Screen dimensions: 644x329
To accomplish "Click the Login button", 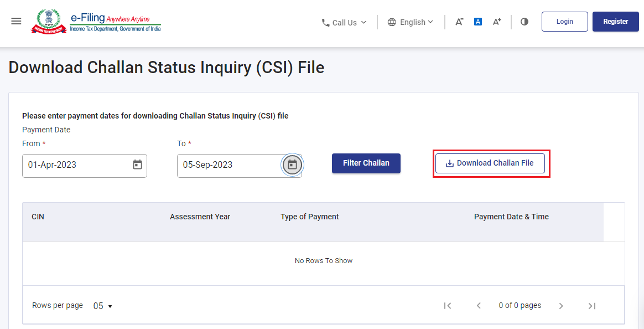I will (x=564, y=21).
